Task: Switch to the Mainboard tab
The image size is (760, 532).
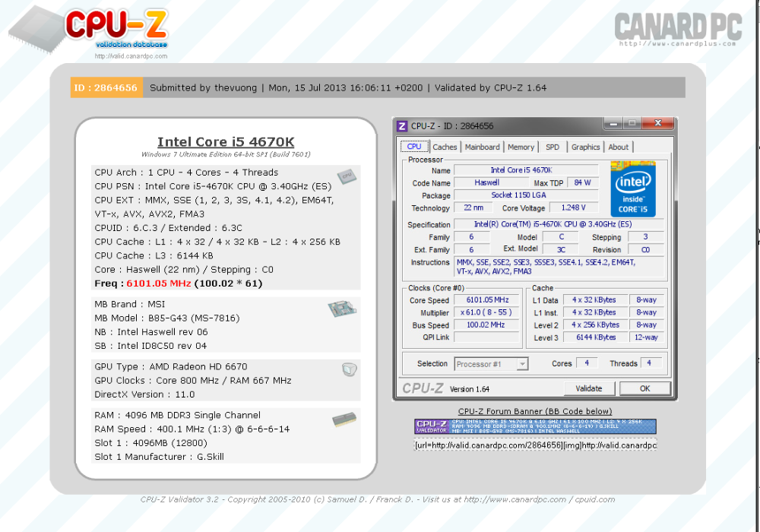Action: [x=482, y=147]
